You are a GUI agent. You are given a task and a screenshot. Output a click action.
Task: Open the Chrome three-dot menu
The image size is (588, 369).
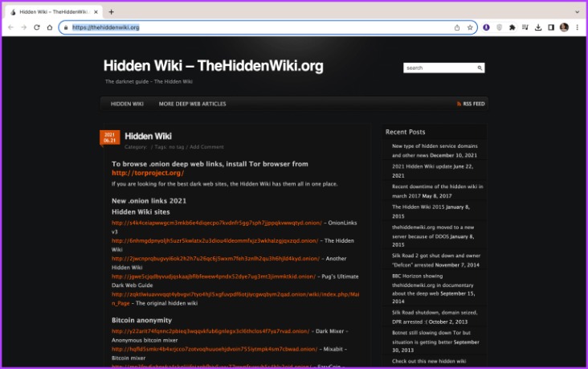(577, 27)
